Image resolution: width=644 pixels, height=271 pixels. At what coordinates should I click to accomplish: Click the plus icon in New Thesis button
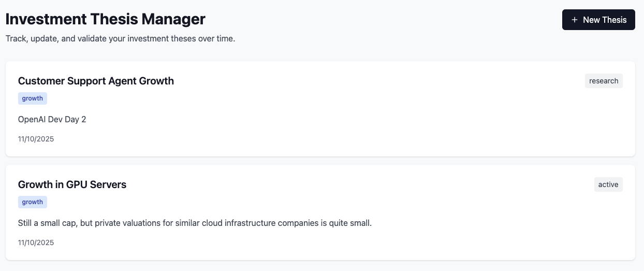click(574, 20)
